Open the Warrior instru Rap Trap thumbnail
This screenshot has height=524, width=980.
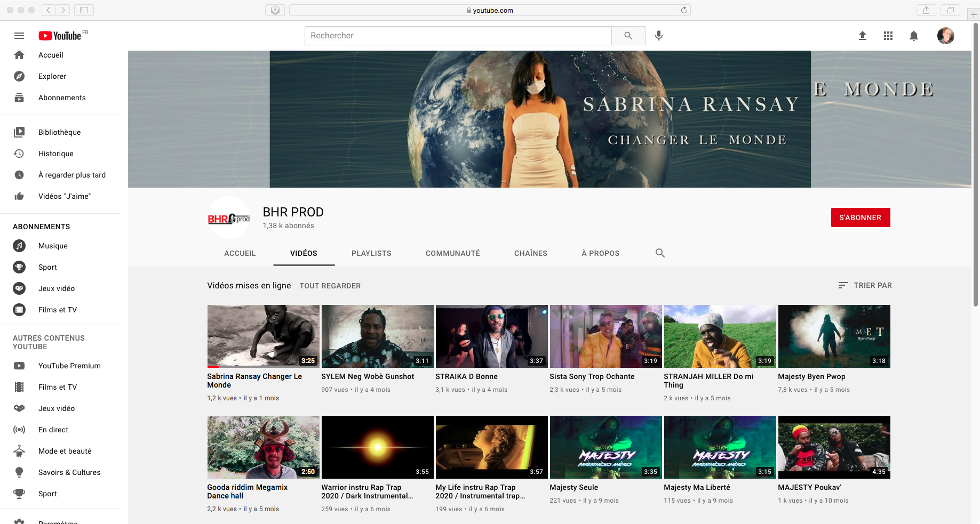pos(378,447)
